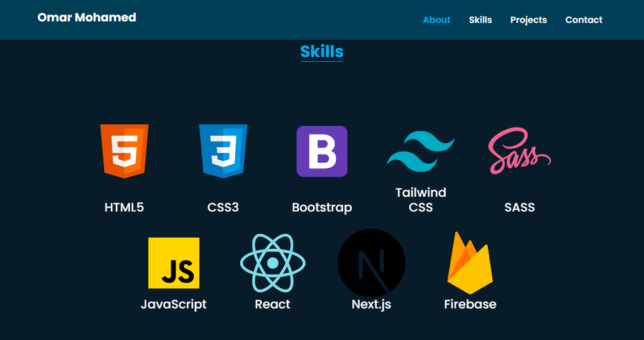Click the Bootstrap label text
Image resolution: width=644 pixels, height=340 pixels.
(x=322, y=208)
